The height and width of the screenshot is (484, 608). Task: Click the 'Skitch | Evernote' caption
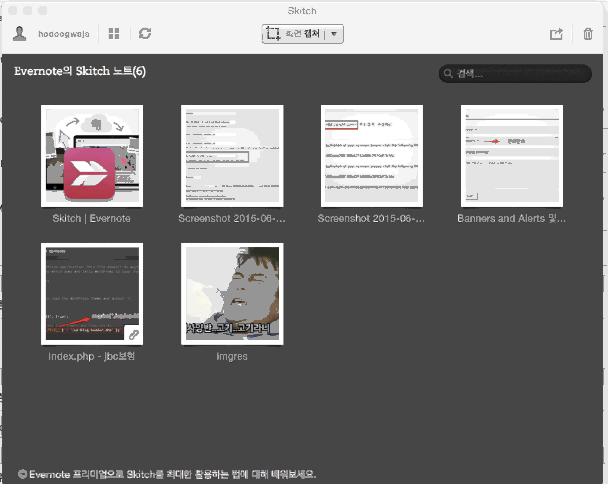point(92,218)
